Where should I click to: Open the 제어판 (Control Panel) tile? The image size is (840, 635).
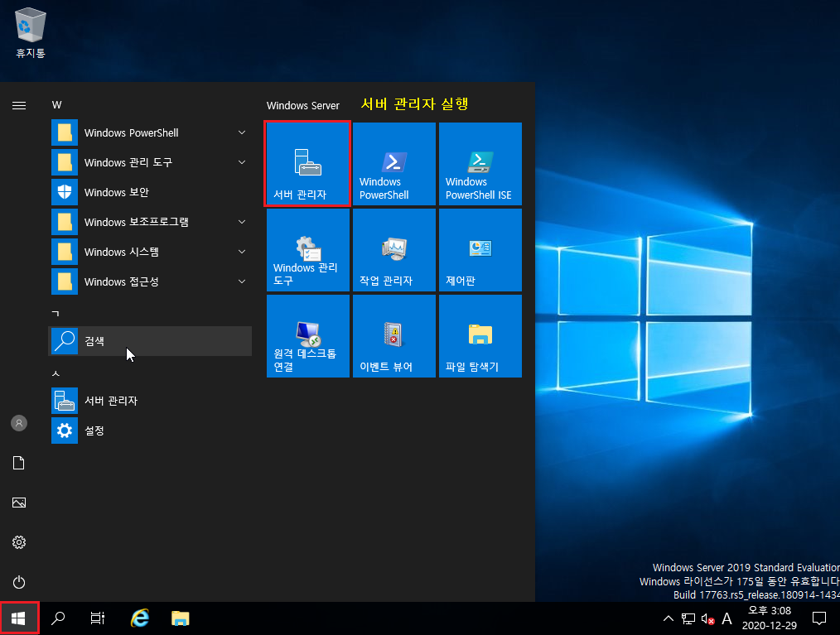(x=480, y=250)
